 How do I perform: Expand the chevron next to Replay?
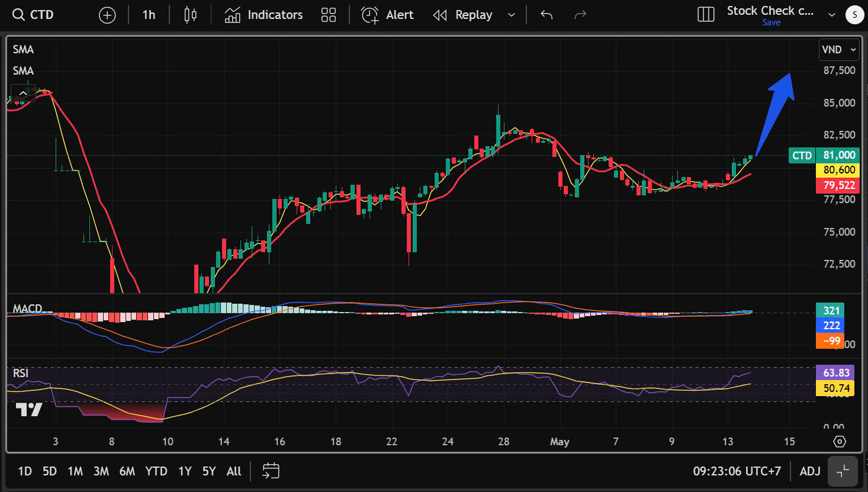[x=512, y=15]
